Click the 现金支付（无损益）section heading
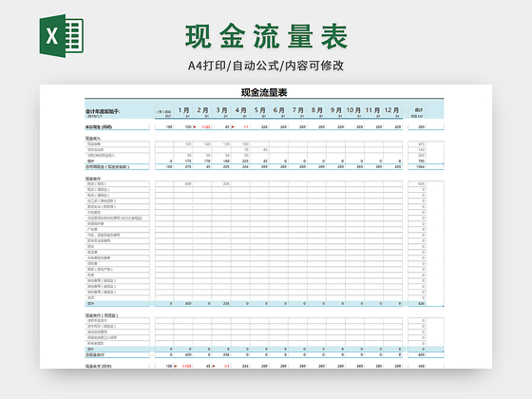The height and width of the screenshot is (399, 532). point(102,315)
